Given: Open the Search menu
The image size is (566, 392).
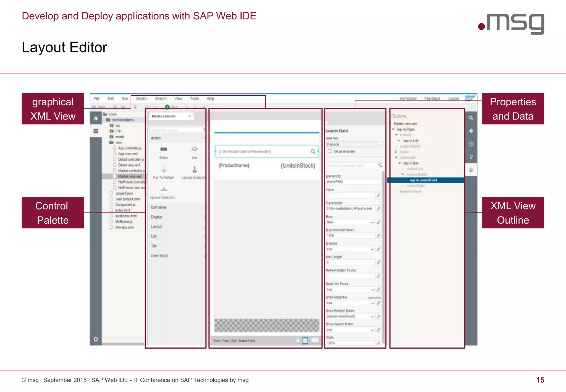Looking at the screenshot, I should pos(161,98).
